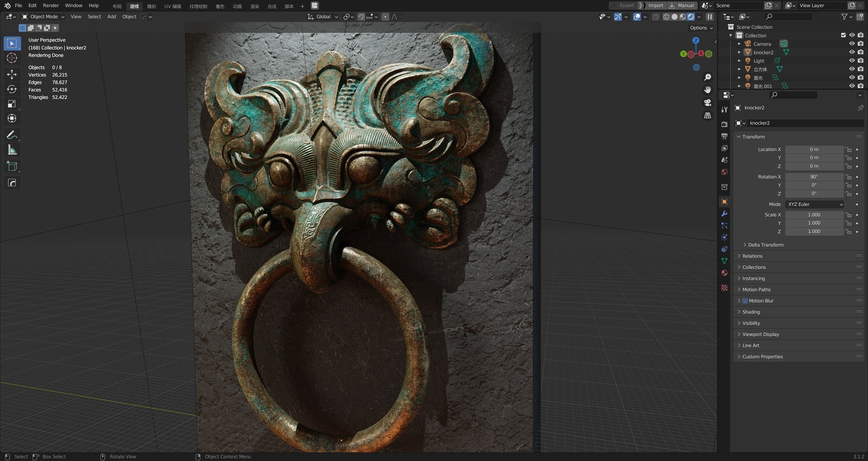This screenshot has height=461, width=868.
Task: Click the pan view hand icon
Action: 708,90
